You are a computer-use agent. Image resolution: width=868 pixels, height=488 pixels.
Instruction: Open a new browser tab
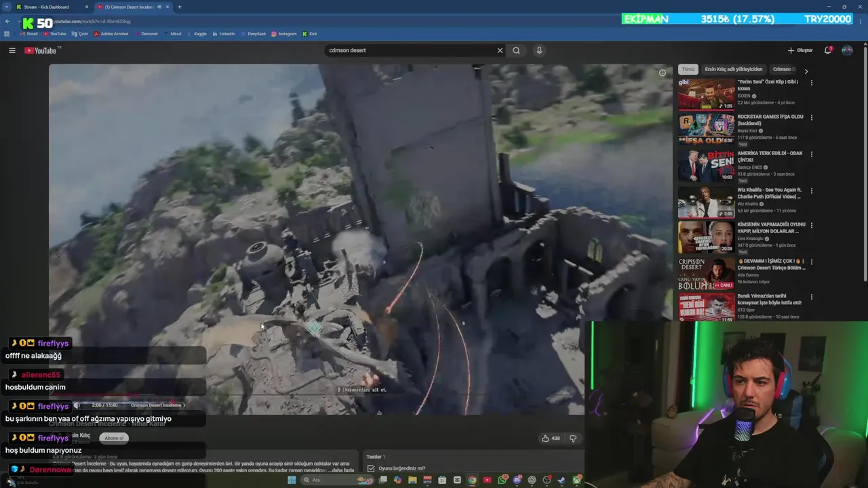(x=179, y=7)
